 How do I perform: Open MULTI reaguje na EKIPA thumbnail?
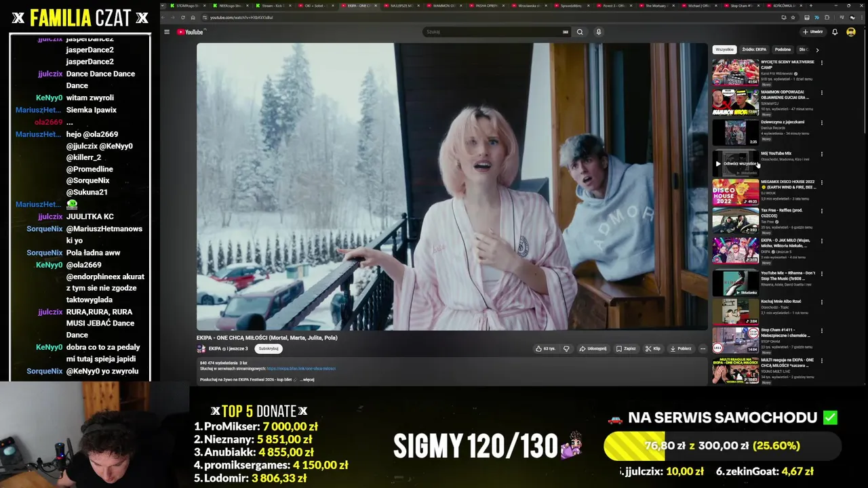tap(736, 370)
